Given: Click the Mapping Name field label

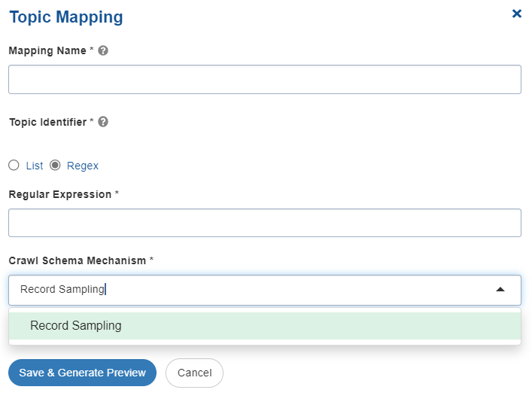Looking at the screenshot, I should [47, 50].
